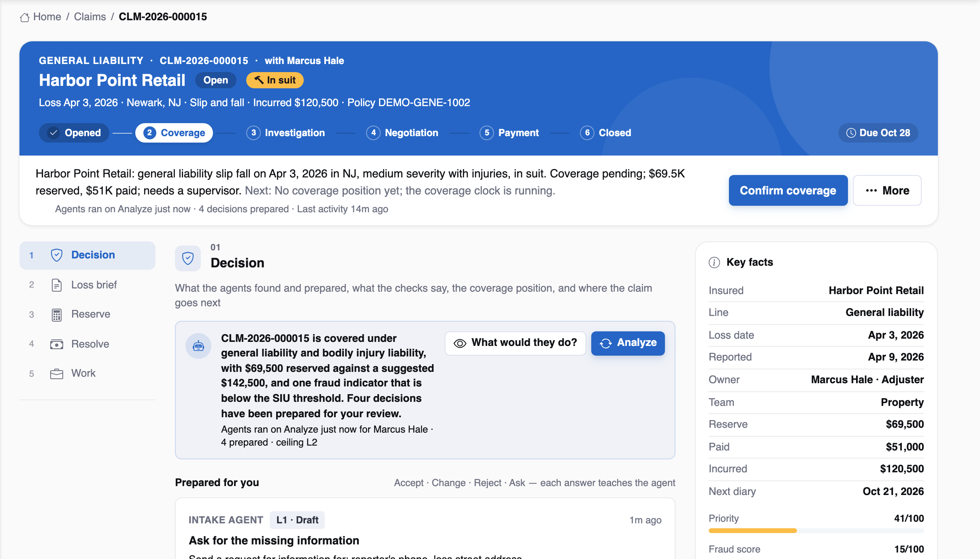Screen dimensions: 980x559
Task: Click the Next diary date Oct 21, 2026
Action: [893, 491]
